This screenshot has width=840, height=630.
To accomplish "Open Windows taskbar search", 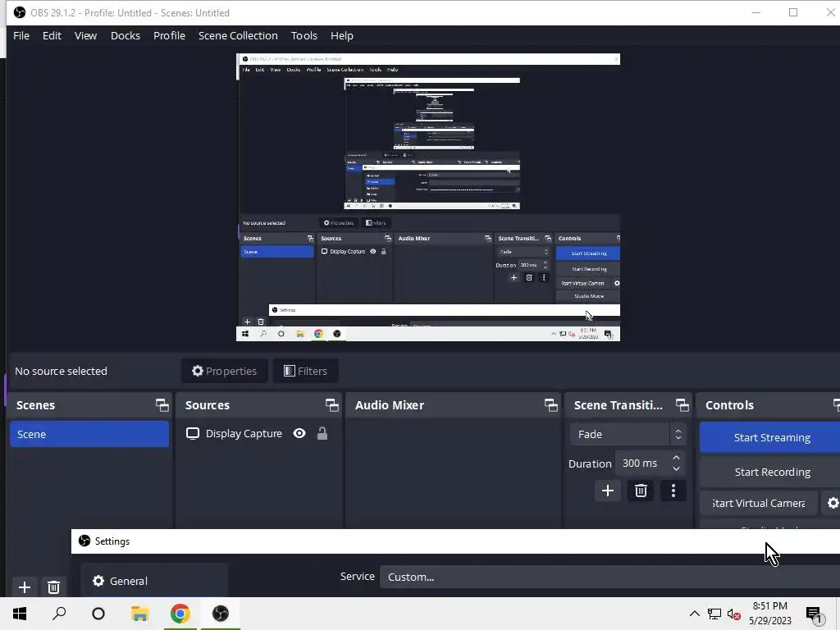I will coord(59,614).
